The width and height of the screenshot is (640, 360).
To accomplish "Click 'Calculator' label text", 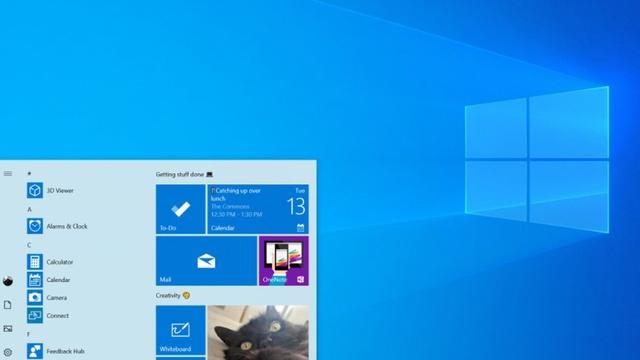I will pyautogui.click(x=60, y=262).
